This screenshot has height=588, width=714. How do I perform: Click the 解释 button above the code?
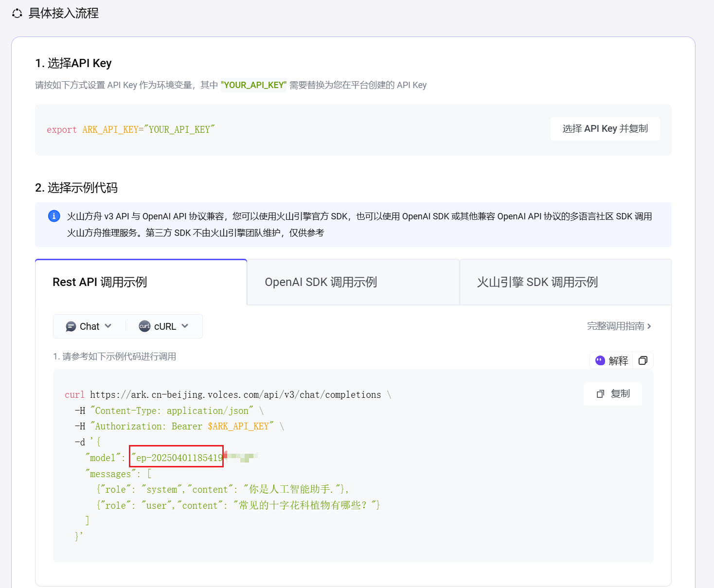[x=611, y=360]
